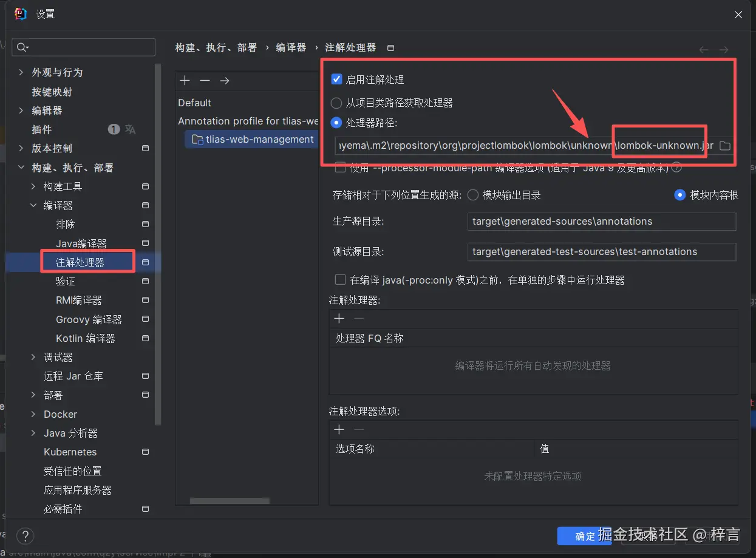Click the module folder icon of tlias-web-management
The height and width of the screenshot is (558, 756).
197,140
